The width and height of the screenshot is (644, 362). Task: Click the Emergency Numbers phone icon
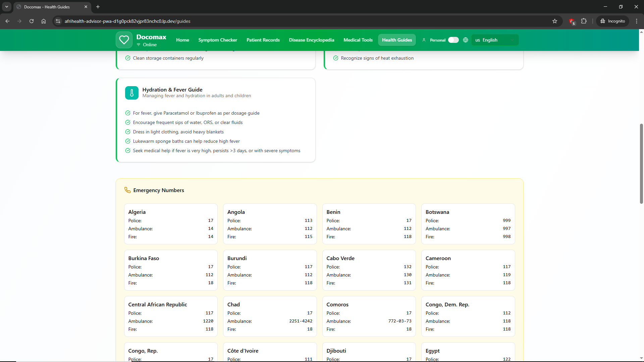(127, 190)
